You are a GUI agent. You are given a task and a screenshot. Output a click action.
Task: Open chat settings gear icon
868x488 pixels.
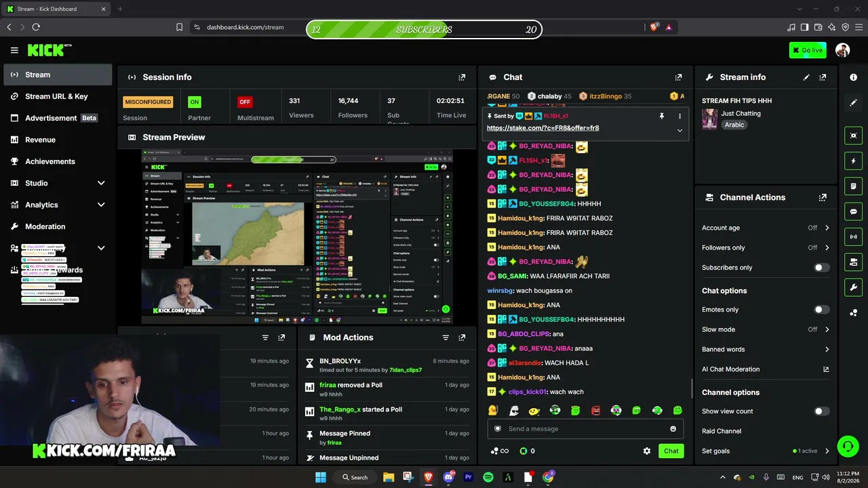click(647, 451)
